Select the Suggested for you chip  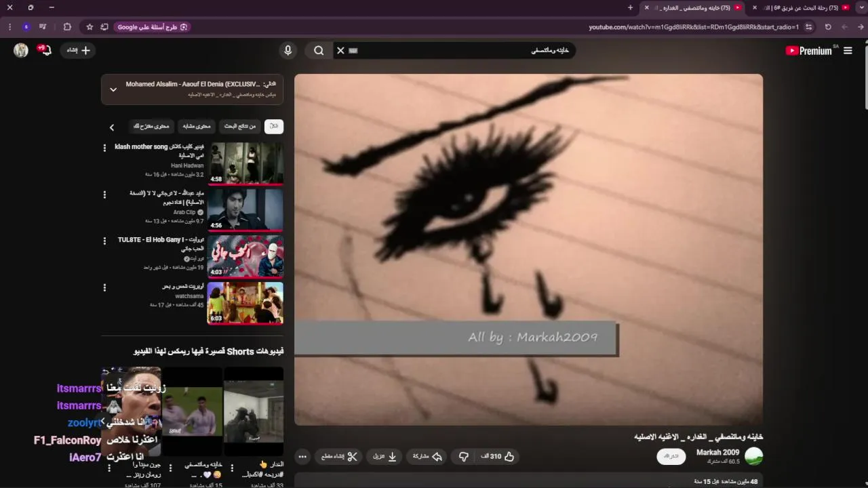pos(152,126)
